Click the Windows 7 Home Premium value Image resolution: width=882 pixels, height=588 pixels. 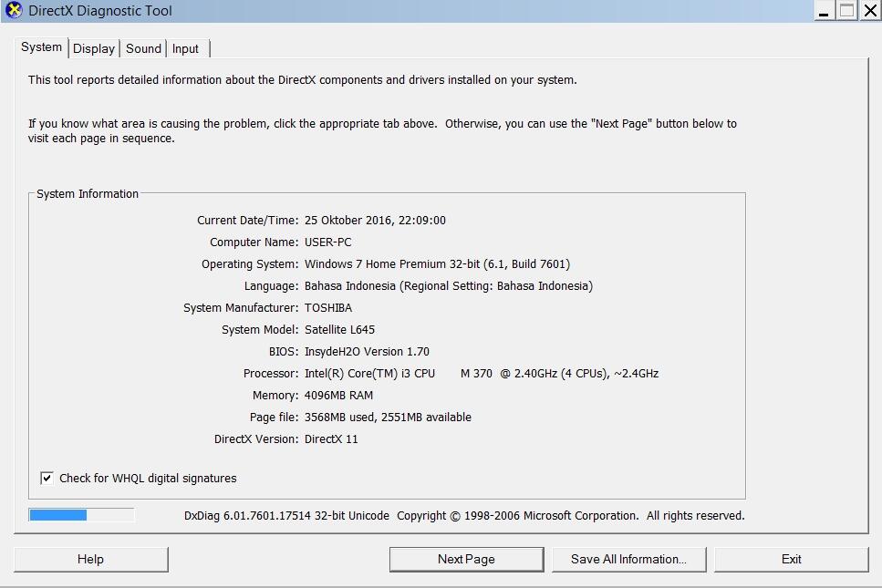point(437,264)
